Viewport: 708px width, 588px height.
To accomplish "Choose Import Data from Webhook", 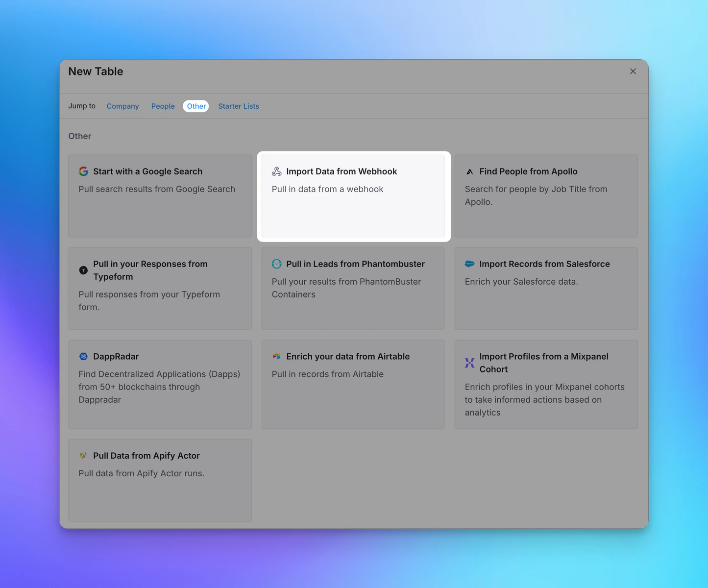I will coord(353,196).
